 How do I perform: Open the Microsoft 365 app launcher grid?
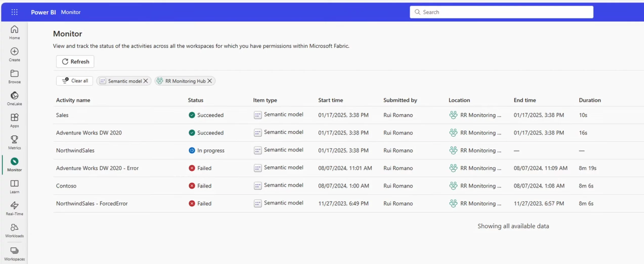[x=14, y=12]
